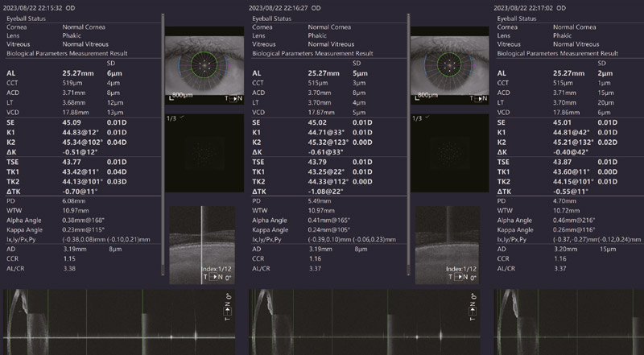Click TK2 value 44.33@112°

pos(328,182)
